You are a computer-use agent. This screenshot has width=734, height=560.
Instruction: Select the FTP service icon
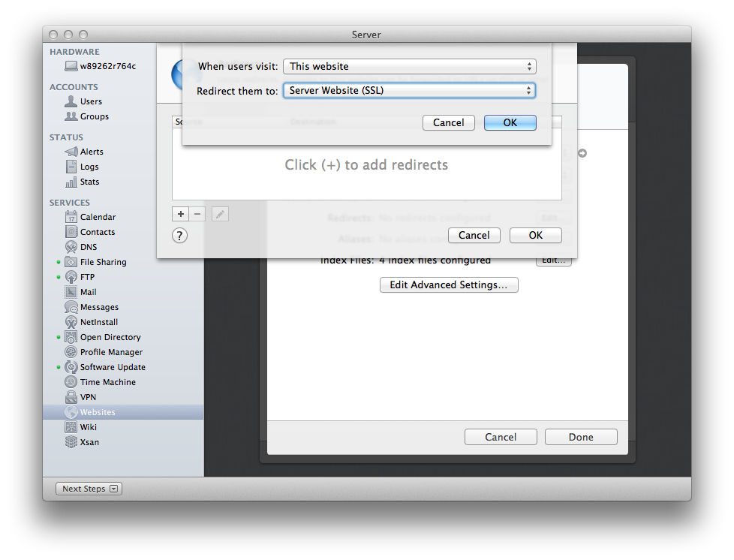point(71,277)
